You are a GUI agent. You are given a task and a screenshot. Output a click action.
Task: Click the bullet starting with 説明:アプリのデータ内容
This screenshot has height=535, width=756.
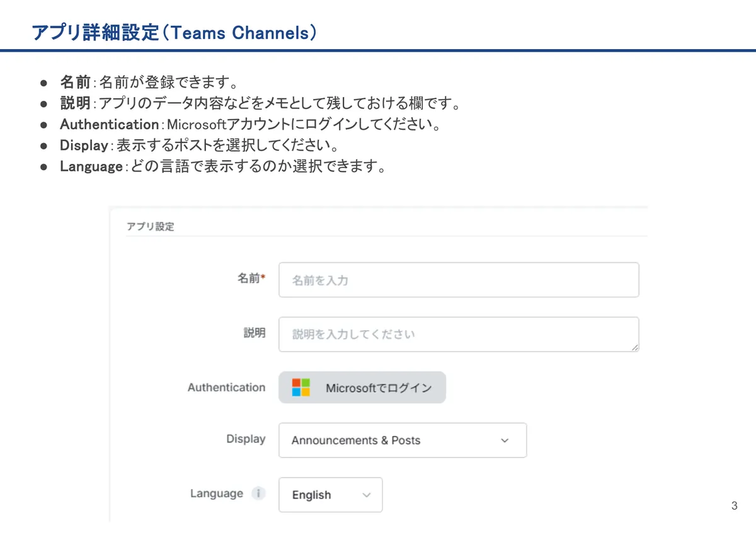point(261,103)
